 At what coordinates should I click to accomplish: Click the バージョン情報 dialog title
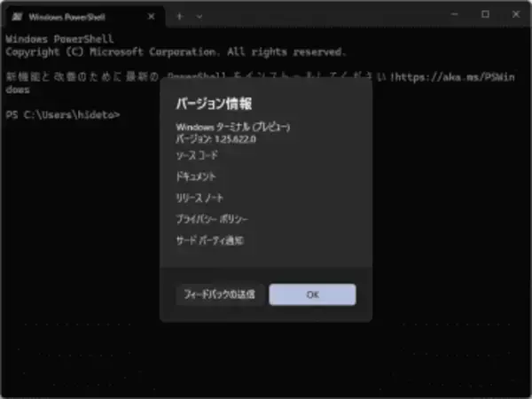(x=214, y=104)
